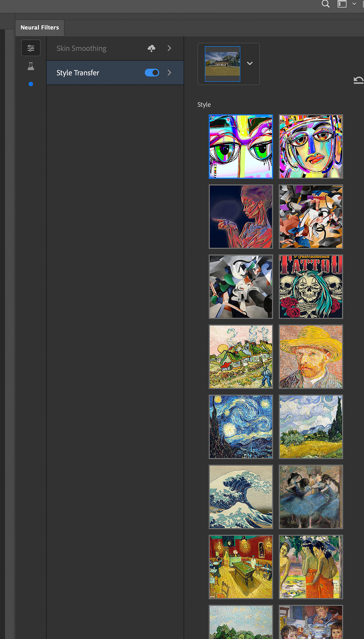Viewport: 364px width, 639px height.
Task: Click the reset undo arrow icon
Action: [x=358, y=80]
